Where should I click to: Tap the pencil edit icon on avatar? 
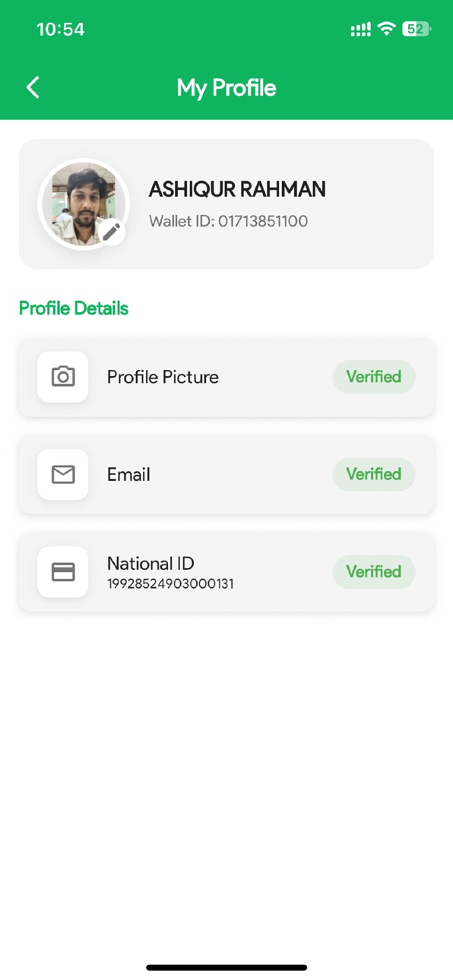[x=112, y=231]
